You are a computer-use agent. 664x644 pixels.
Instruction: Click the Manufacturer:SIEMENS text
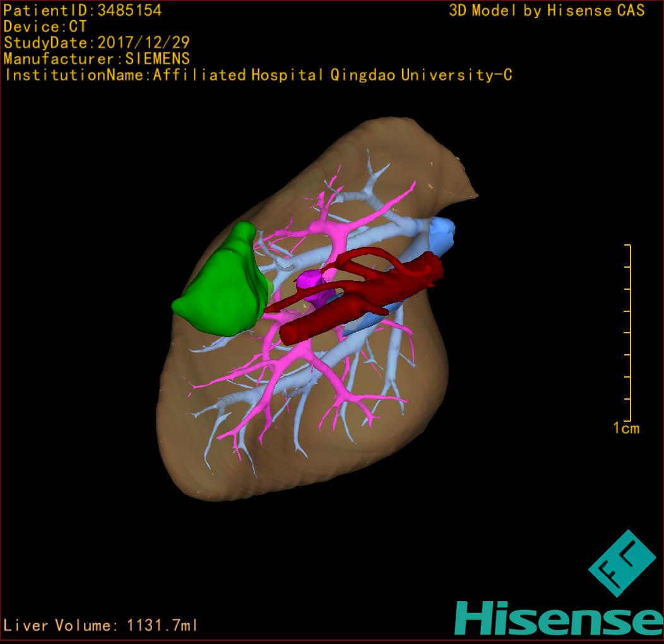97,59
